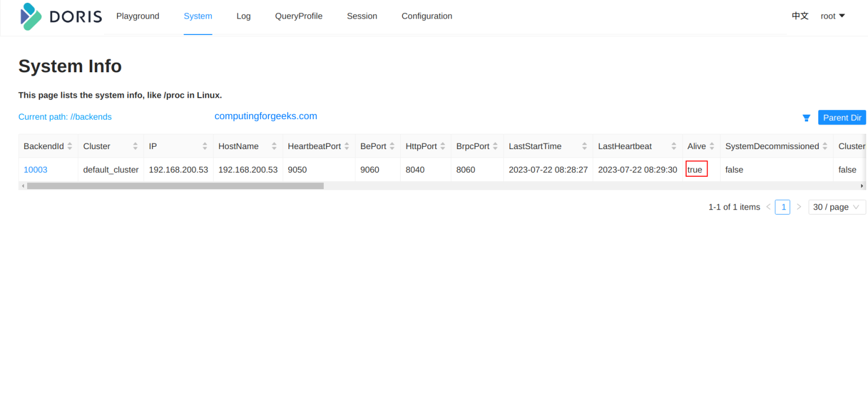
Task: Switch interface language to 中文
Action: click(x=800, y=16)
